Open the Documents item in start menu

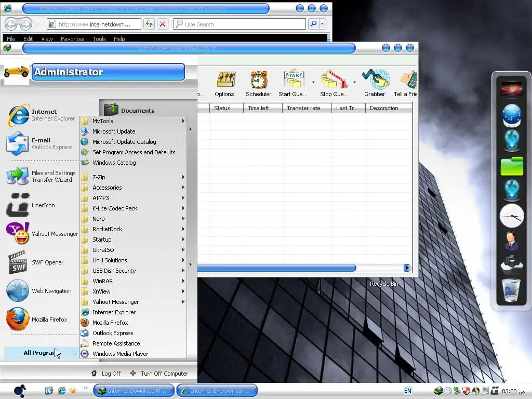tap(137, 110)
